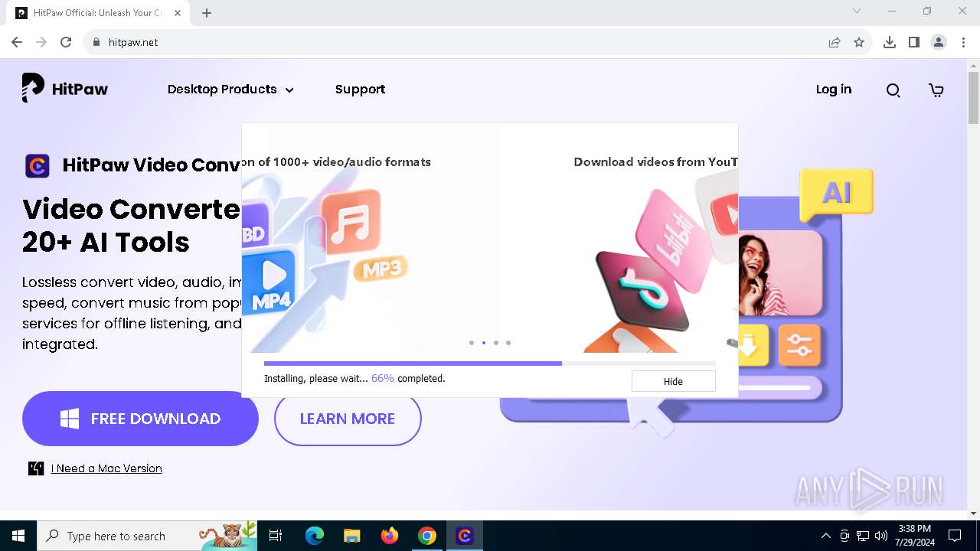980x551 pixels.
Task: Open Chrome menu three dots
Action: pos(962,42)
